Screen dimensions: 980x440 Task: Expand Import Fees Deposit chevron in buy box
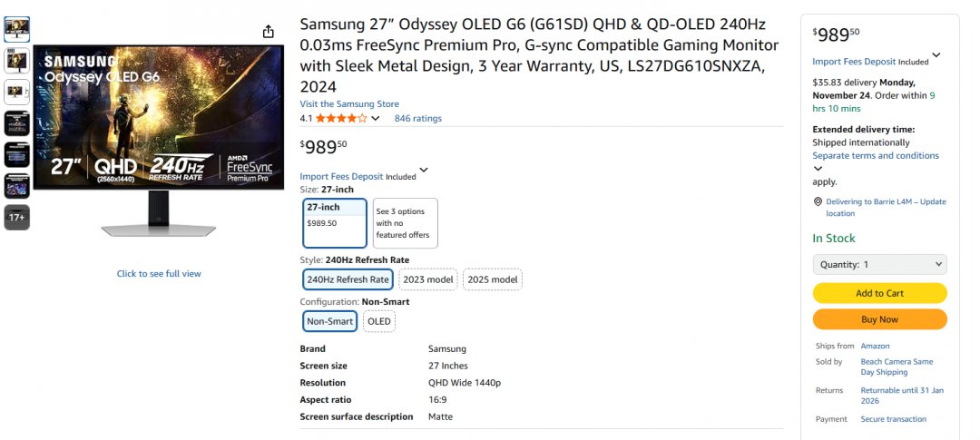(x=936, y=55)
